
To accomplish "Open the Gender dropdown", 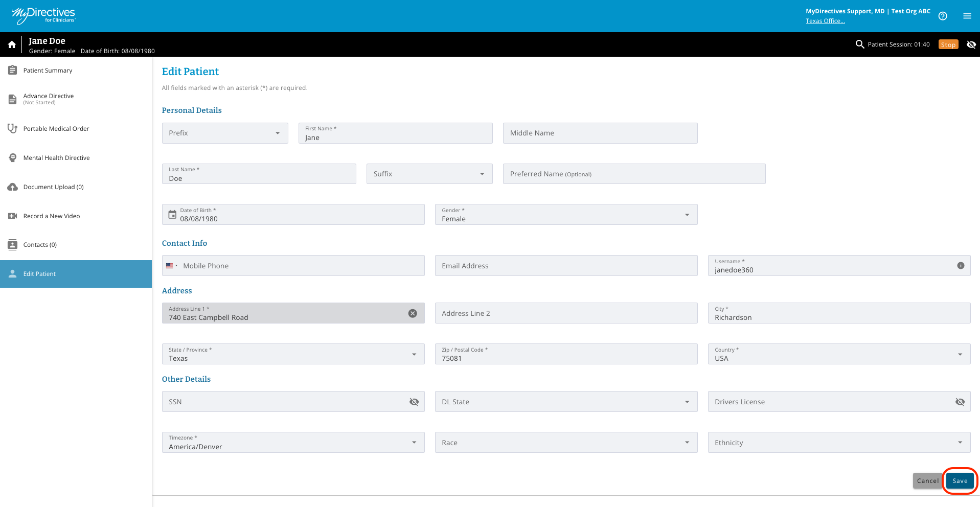I will point(566,215).
